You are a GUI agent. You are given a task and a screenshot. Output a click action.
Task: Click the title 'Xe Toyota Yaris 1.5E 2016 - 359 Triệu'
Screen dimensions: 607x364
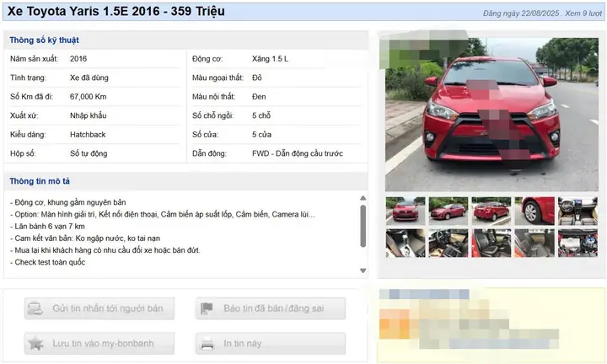116,11
